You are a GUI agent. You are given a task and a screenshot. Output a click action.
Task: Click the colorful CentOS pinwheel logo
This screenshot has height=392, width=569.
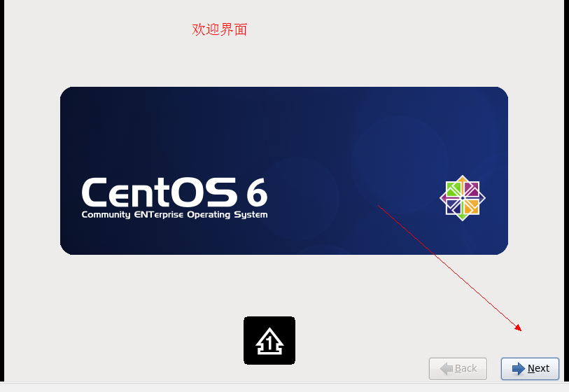click(x=463, y=198)
